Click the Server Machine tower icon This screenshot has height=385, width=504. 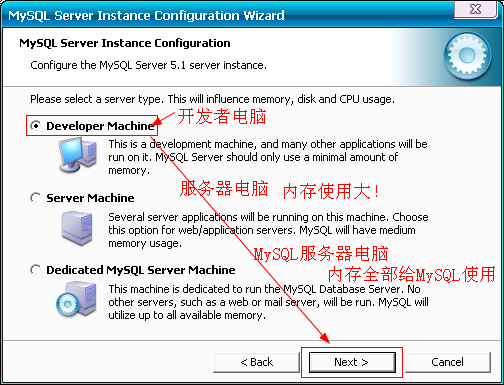click(x=77, y=228)
